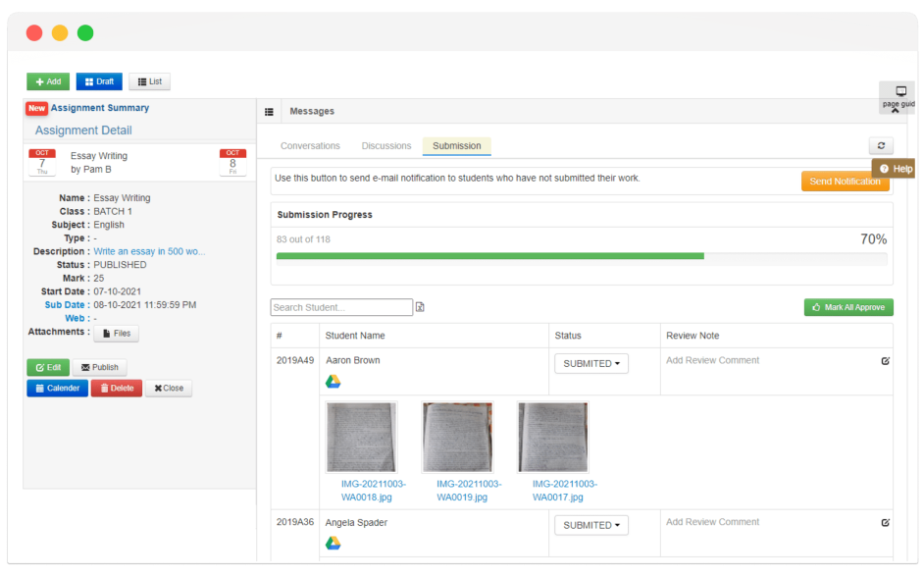The image size is (924, 577).
Task: Click Angela Spader's Google Drive icon
Action: click(x=333, y=543)
